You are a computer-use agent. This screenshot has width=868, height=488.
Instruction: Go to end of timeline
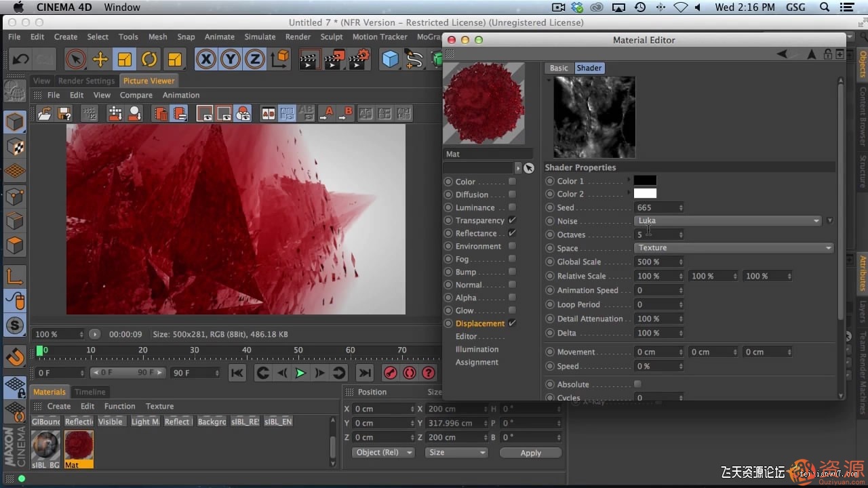[x=365, y=373]
